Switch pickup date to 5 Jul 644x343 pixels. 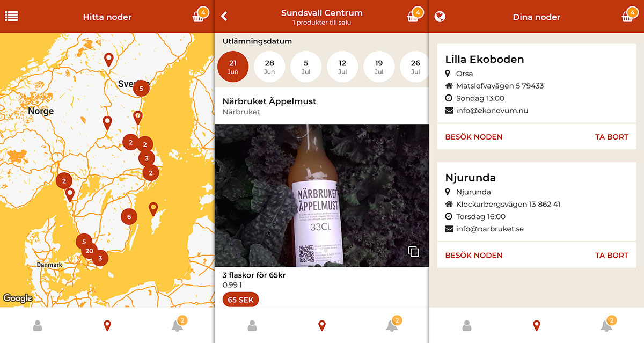tap(306, 67)
